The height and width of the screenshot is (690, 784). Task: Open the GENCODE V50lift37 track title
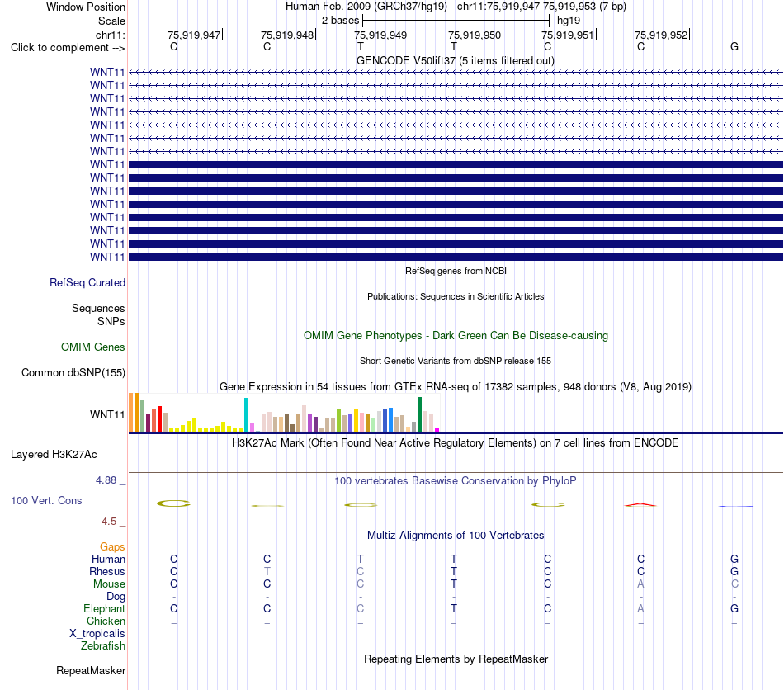456,60
